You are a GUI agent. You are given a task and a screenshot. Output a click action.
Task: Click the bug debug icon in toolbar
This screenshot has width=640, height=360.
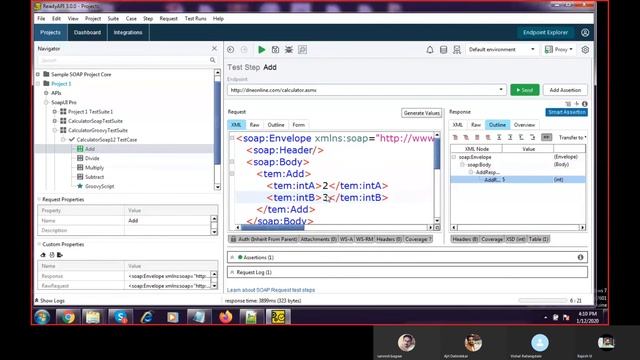click(289, 50)
